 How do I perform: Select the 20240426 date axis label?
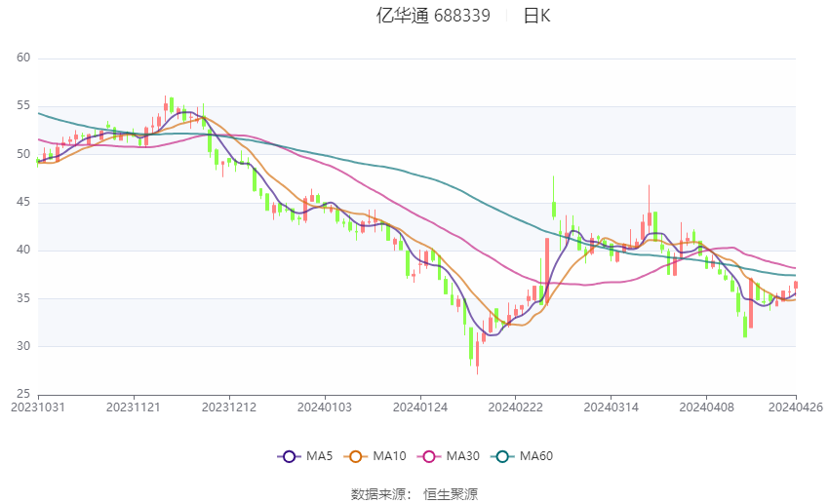(796, 407)
